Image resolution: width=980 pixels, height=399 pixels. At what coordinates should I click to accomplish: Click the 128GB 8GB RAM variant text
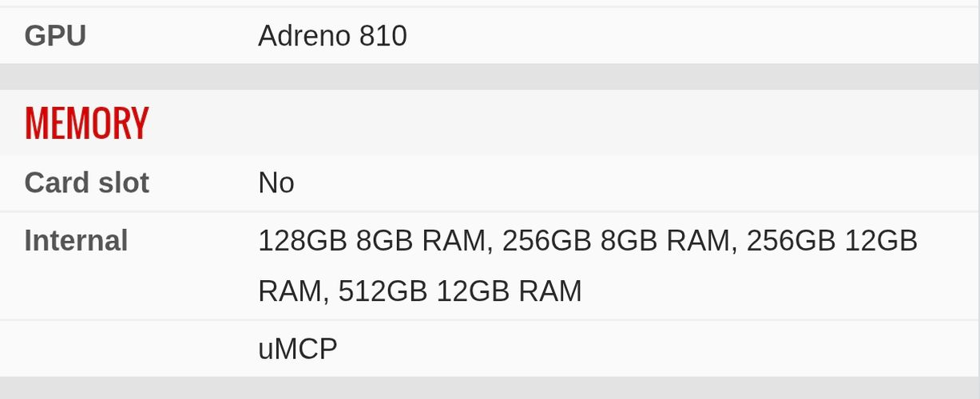click(371, 240)
